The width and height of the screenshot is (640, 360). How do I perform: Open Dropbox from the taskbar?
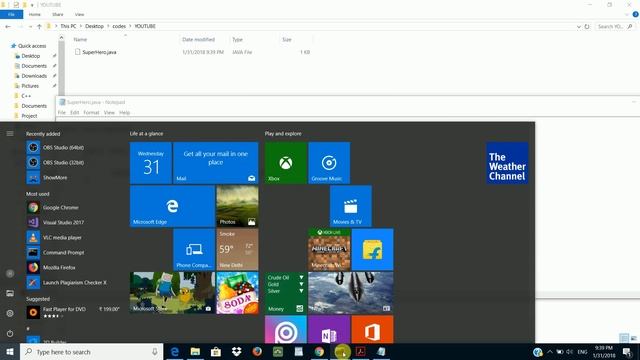[x=236, y=352]
